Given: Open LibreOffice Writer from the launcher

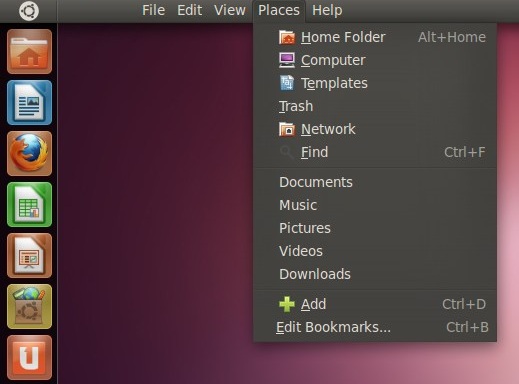Looking at the screenshot, I should tap(29, 102).
